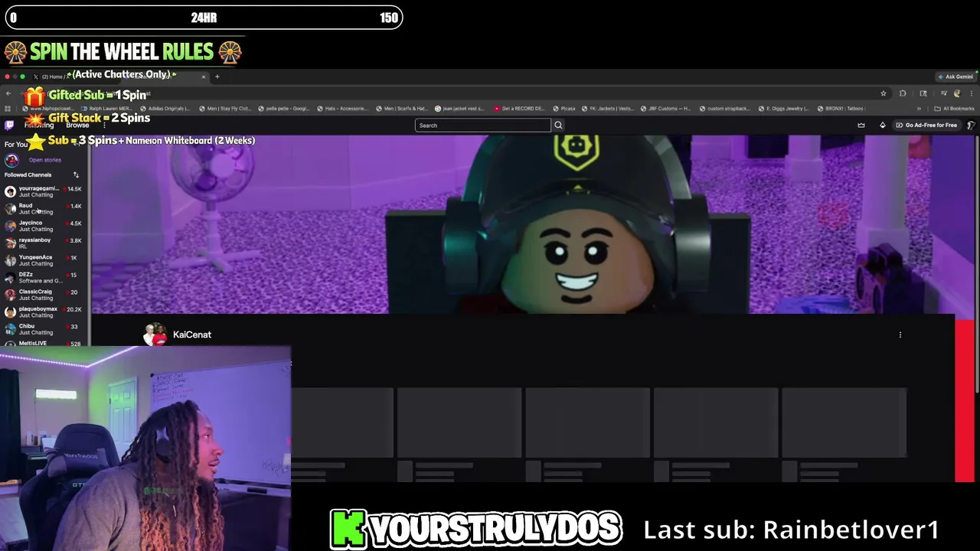Open the BRONX! : Tattoos bookmark

point(841,109)
